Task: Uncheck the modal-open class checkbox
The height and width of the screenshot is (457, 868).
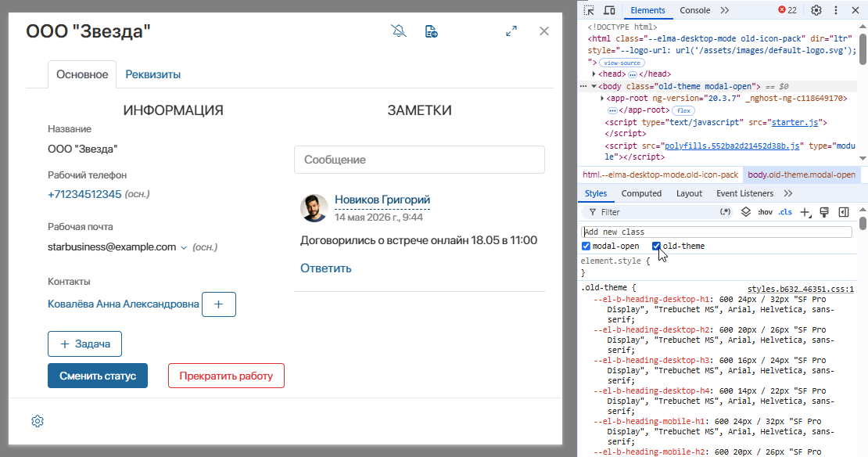Action: [x=586, y=246]
